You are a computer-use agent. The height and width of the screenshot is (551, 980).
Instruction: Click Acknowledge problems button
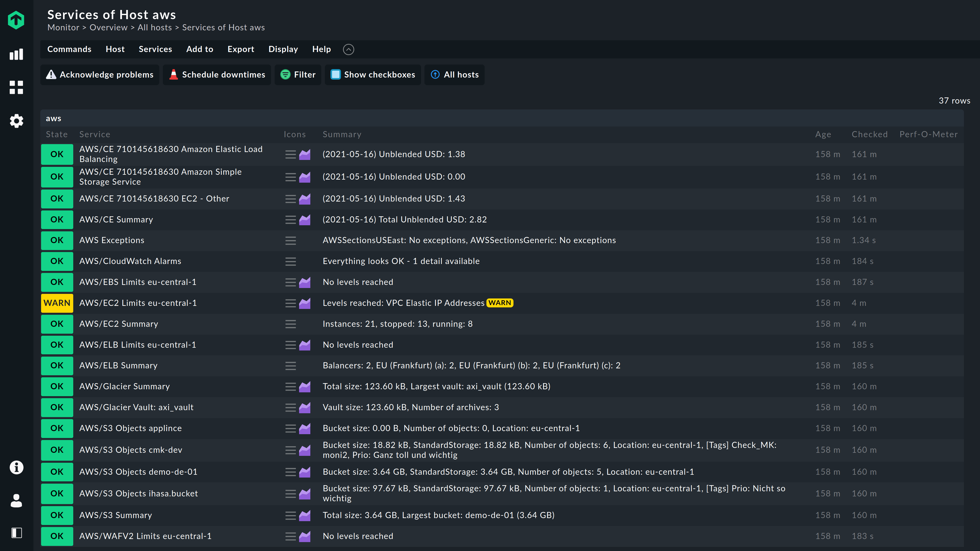point(100,74)
